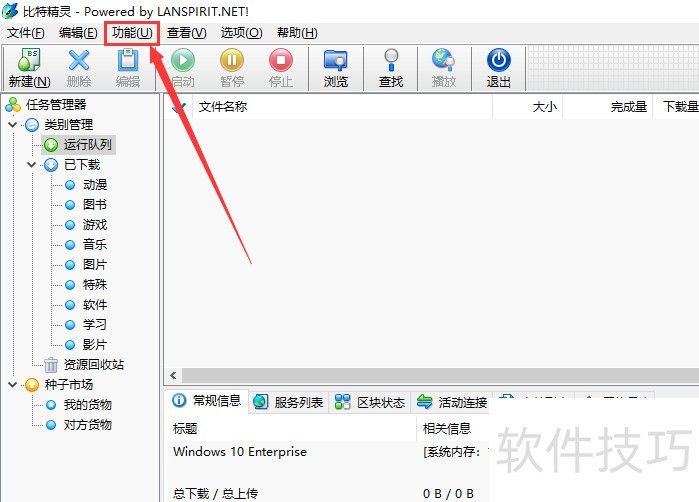
Task: Collapse the 种子市场 tree node
Action: click(12, 384)
